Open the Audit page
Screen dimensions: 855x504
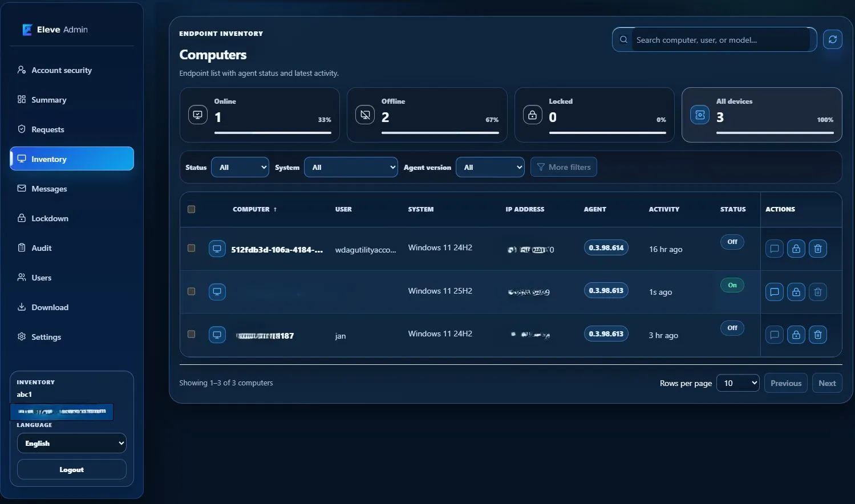click(x=72, y=248)
